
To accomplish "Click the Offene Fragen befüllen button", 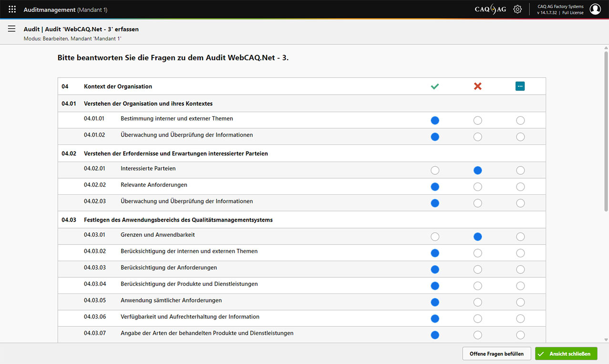I will coord(496,354).
